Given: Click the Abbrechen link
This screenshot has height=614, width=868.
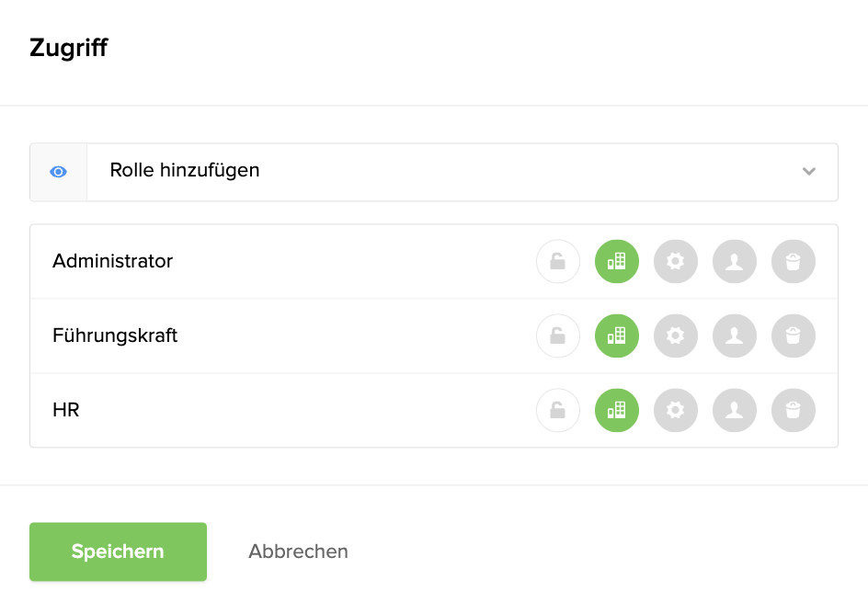Looking at the screenshot, I should (x=298, y=551).
